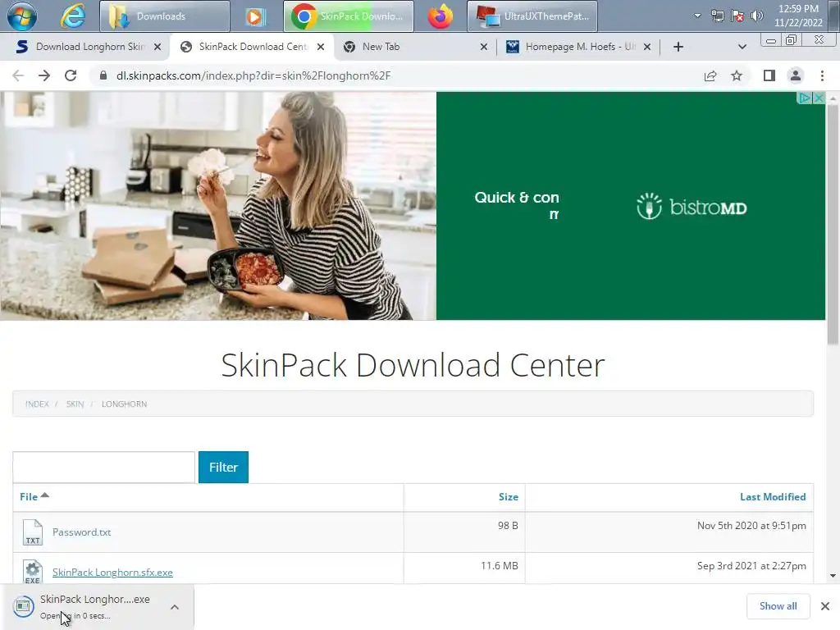Viewport: 840px width, 630px height.
Task: Open Chrome three-dot menu
Action: coord(822,75)
